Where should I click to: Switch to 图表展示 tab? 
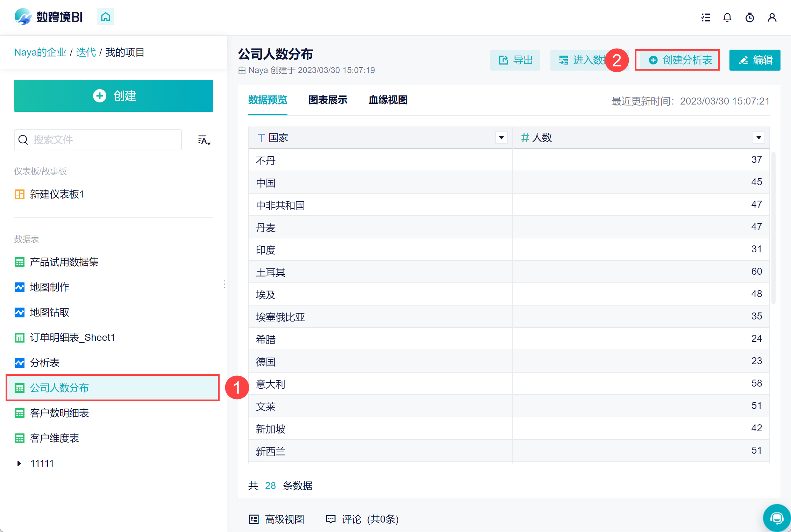pos(328,100)
